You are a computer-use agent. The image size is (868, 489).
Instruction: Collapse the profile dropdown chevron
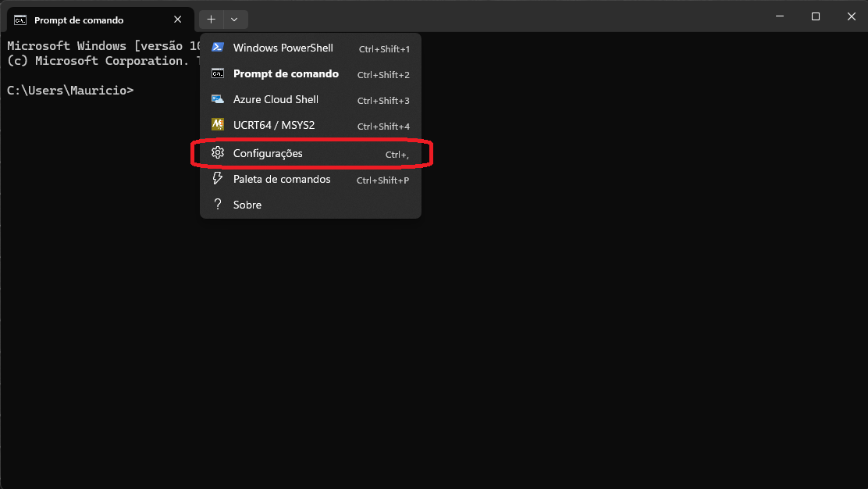(234, 20)
